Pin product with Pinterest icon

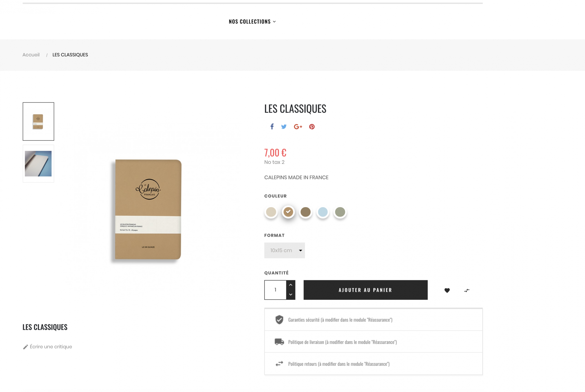point(312,127)
